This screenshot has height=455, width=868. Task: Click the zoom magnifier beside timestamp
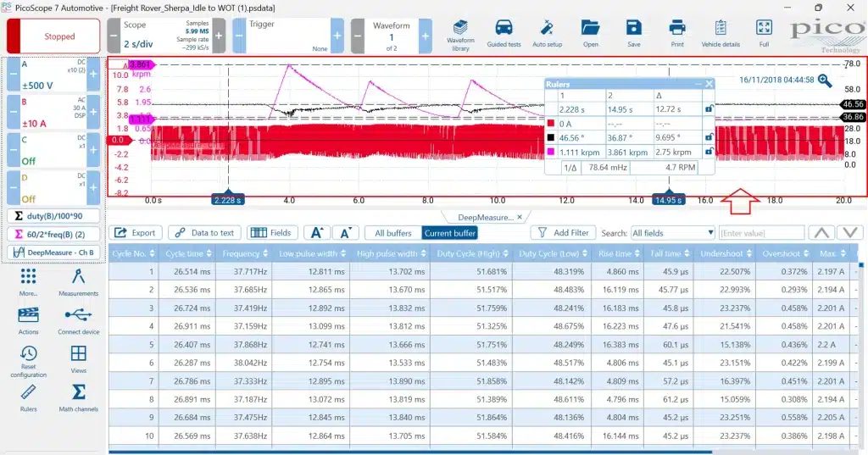(825, 80)
